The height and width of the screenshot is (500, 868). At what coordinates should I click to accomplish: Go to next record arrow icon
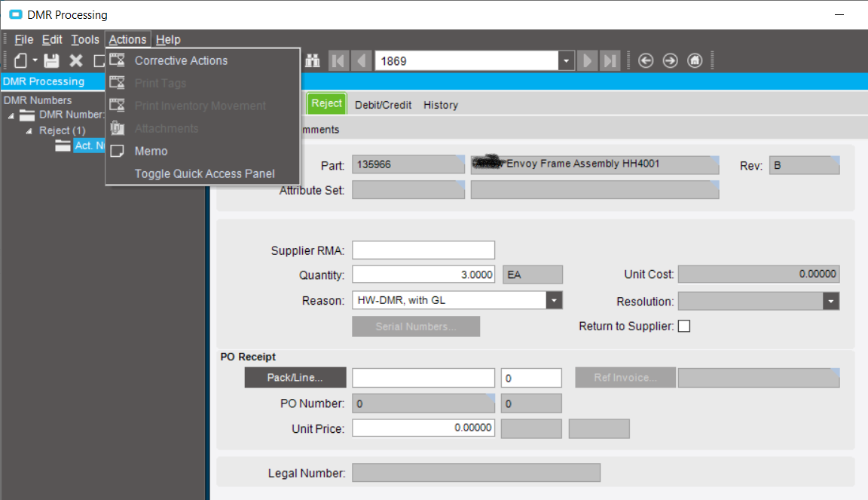pos(588,60)
